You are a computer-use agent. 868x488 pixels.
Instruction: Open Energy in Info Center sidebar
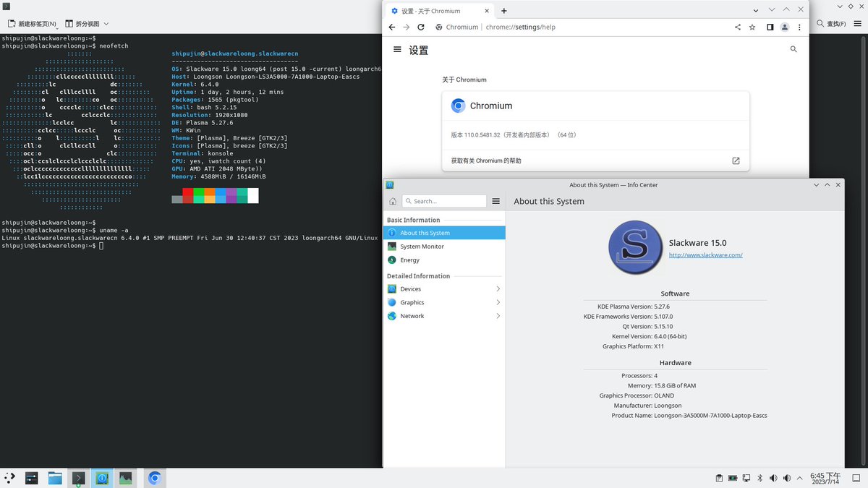444,260
